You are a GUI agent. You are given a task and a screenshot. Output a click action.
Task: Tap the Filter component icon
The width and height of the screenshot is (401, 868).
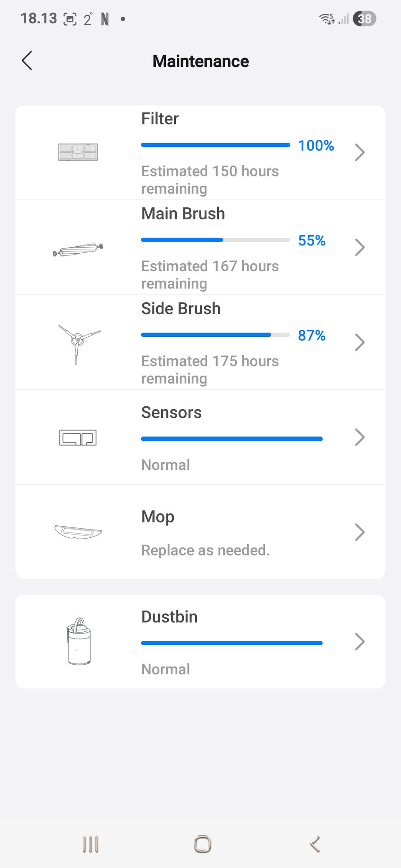tap(78, 152)
